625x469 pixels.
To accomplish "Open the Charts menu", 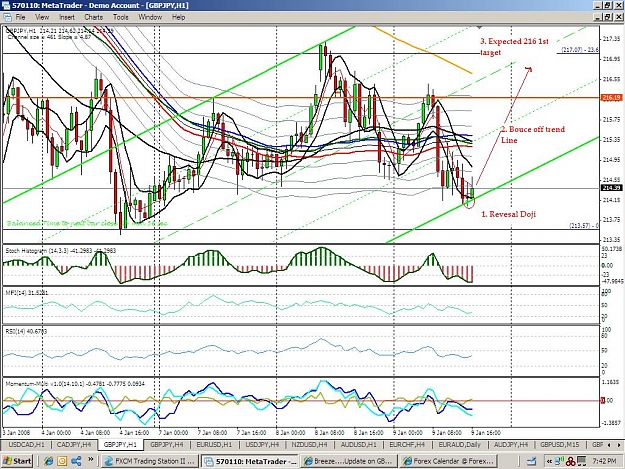I will pyautogui.click(x=94, y=17).
